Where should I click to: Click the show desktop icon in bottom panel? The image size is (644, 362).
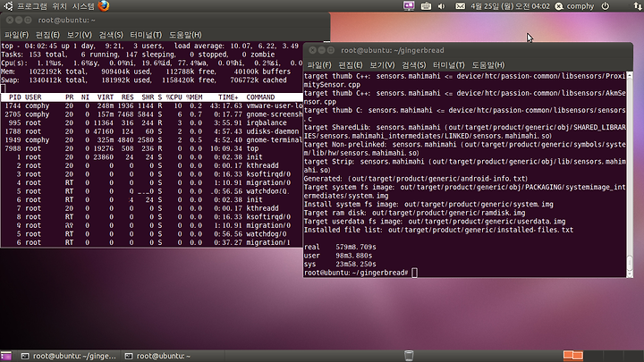coord(6,356)
